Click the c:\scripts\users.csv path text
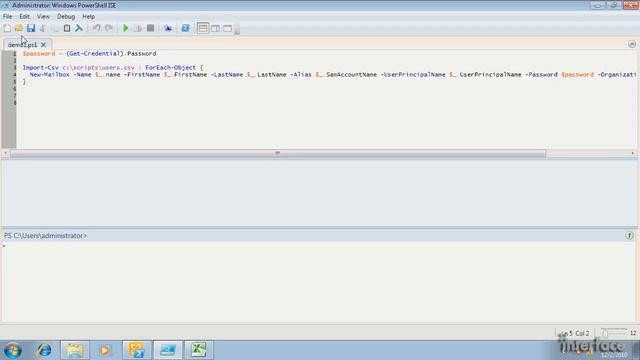Viewport: 640px width, 360px height. 98,67
